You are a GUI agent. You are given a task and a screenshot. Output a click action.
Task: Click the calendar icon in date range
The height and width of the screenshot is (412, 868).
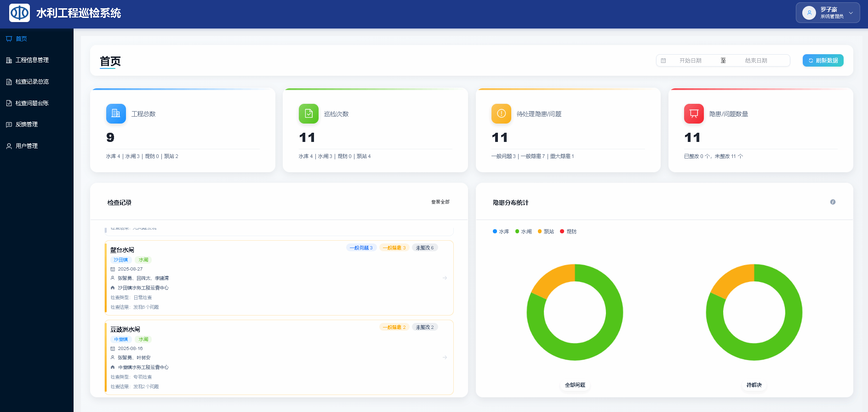663,61
